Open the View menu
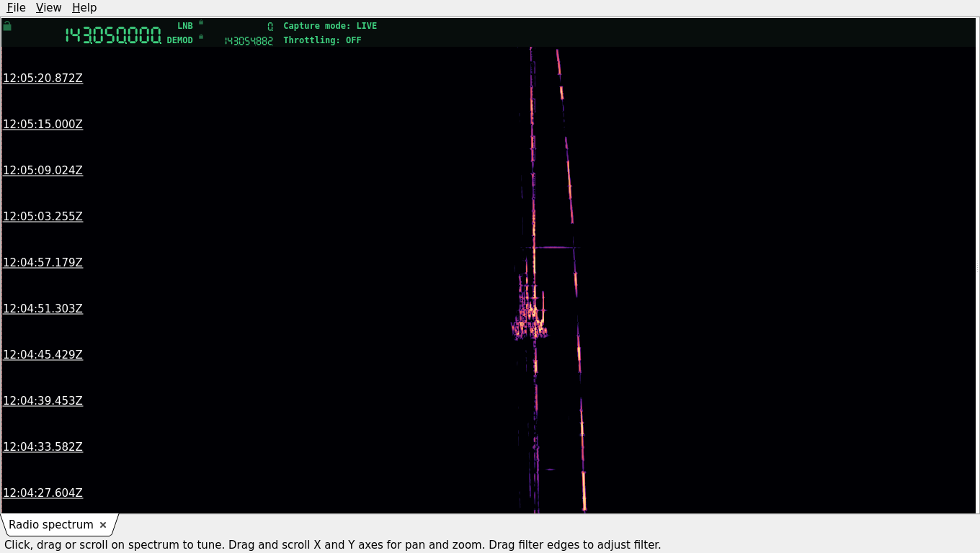 click(x=48, y=7)
